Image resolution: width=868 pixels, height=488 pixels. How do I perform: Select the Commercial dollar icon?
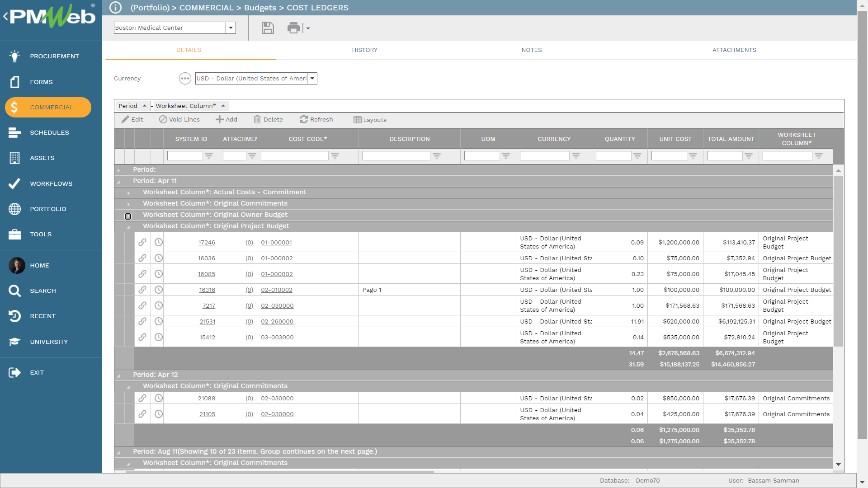(14, 107)
